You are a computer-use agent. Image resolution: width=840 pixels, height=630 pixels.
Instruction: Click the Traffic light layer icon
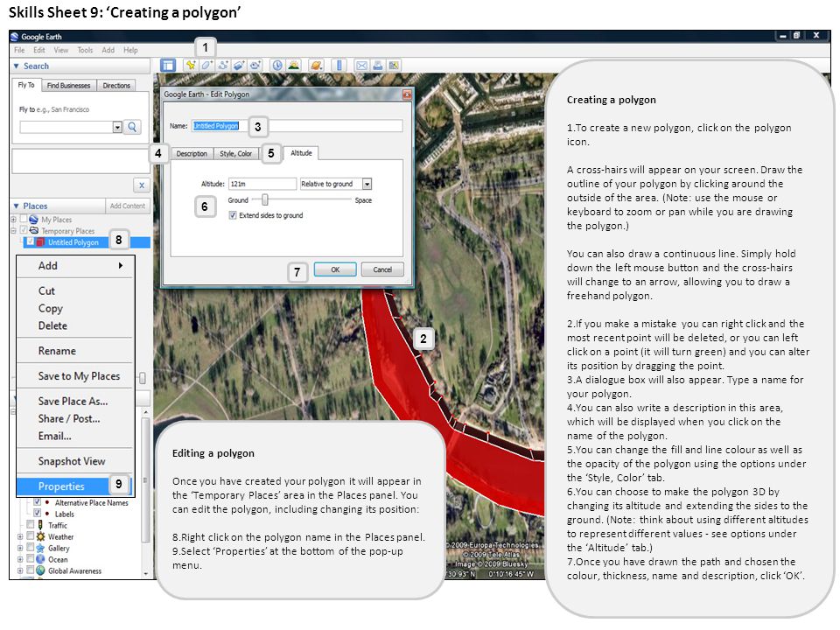pos(40,525)
